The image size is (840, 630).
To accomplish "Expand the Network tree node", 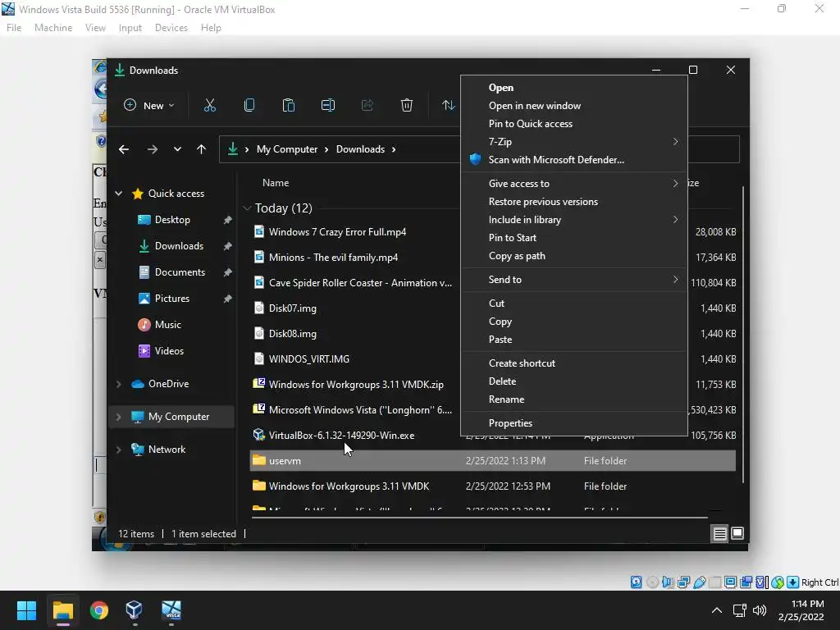I will pos(119,450).
